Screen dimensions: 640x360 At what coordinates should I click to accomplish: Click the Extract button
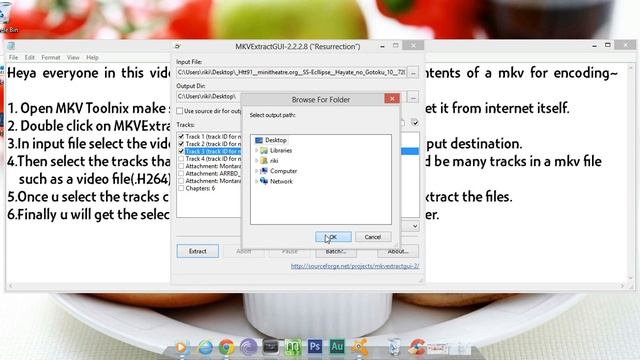pyautogui.click(x=198, y=251)
